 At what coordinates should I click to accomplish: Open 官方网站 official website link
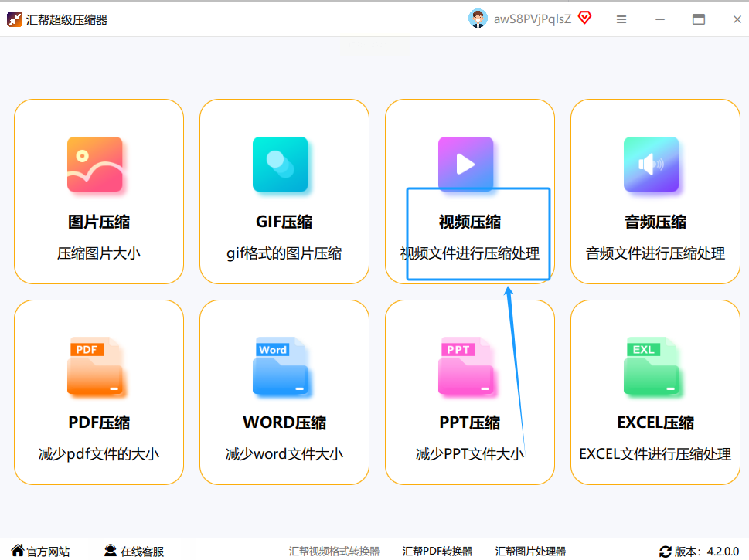40,552
